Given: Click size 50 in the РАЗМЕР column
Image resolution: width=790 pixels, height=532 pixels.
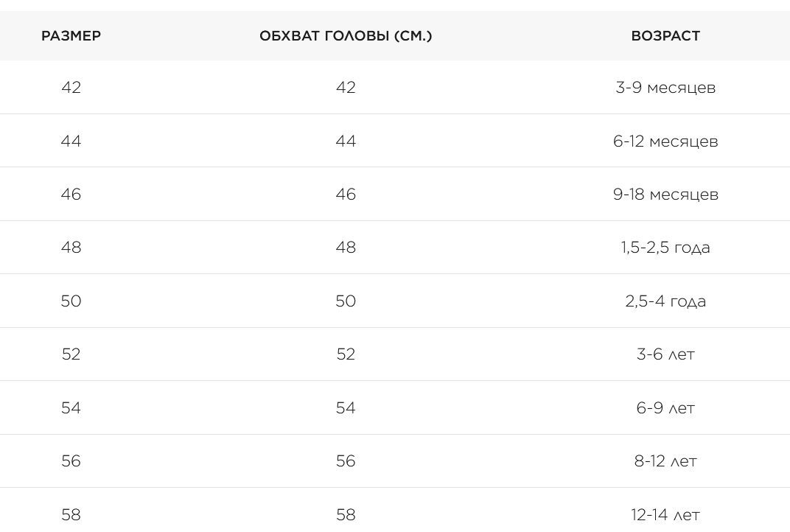Looking at the screenshot, I should [71, 301].
